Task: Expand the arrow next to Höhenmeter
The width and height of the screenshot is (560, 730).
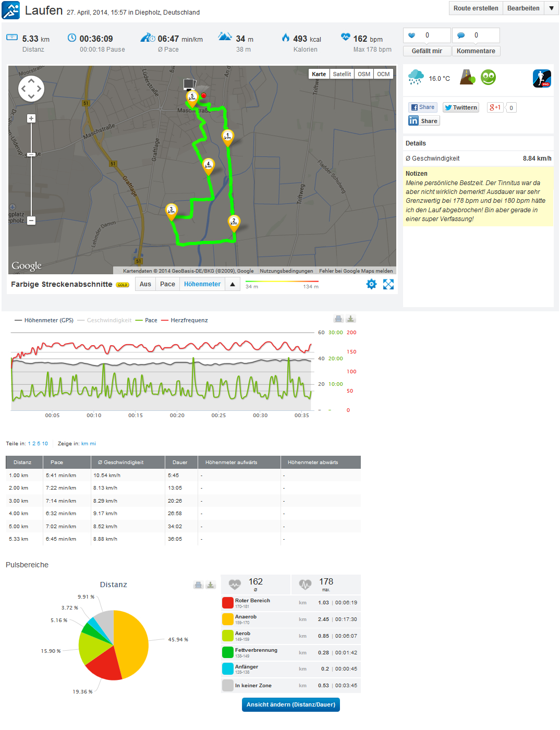Action: tap(233, 284)
